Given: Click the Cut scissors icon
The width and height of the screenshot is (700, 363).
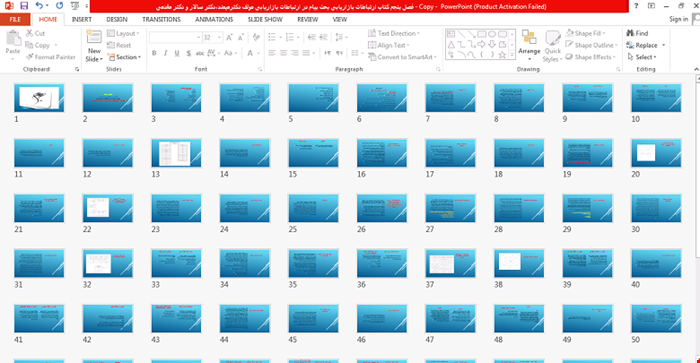Looking at the screenshot, I should tap(29, 33).
